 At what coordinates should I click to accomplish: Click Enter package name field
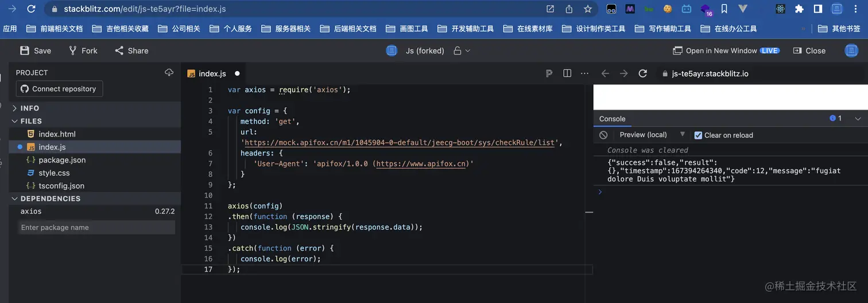tap(95, 227)
